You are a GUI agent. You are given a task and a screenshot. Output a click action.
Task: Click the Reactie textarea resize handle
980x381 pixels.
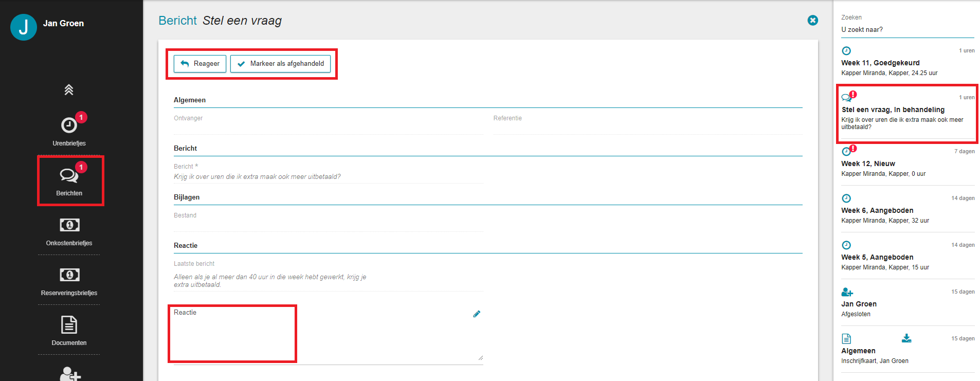coord(480,357)
